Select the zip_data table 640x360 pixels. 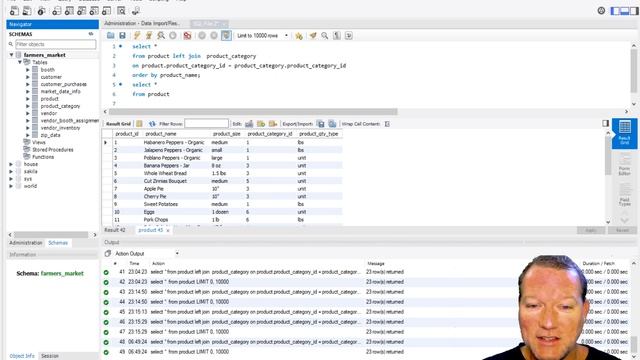50,135
